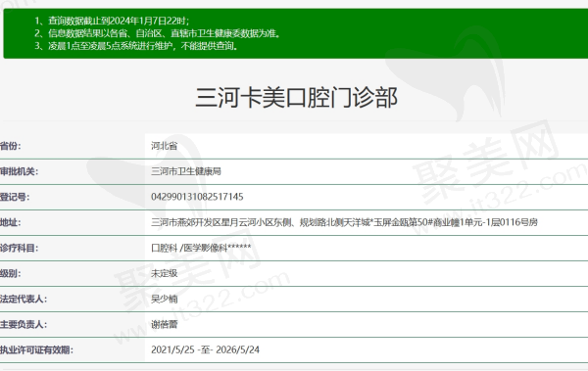588x371 pixels.
Task: Select registration number 042990131082517145
Action: click(x=197, y=197)
